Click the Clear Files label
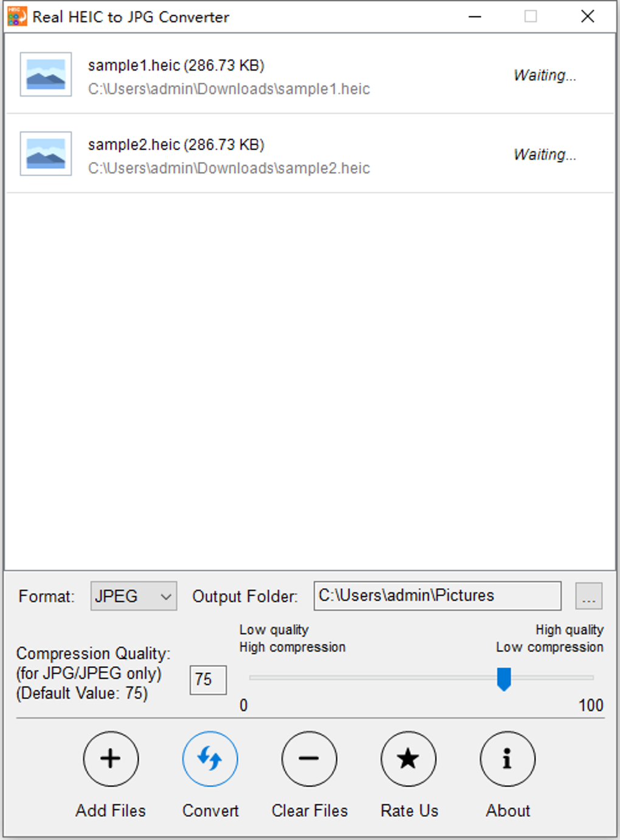Screen dimensions: 620x840 pyautogui.click(x=309, y=811)
